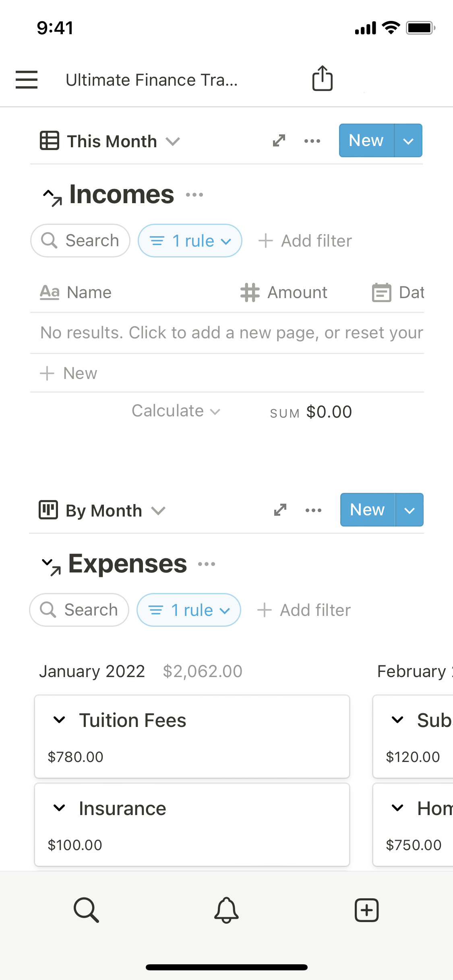
Task: Toggle the $120.00 February card chevron
Action: [x=397, y=720]
